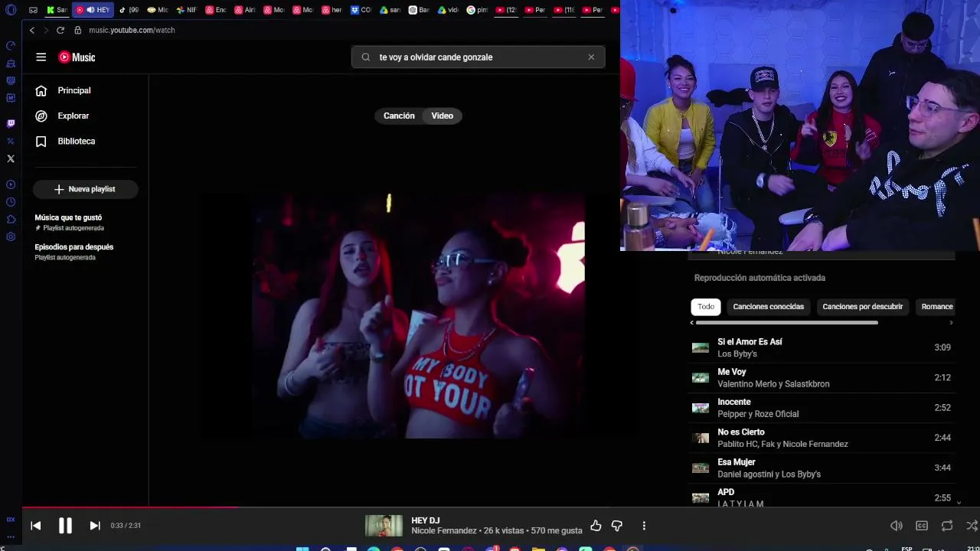Skip to the next track
The image size is (980, 551).
(x=95, y=526)
